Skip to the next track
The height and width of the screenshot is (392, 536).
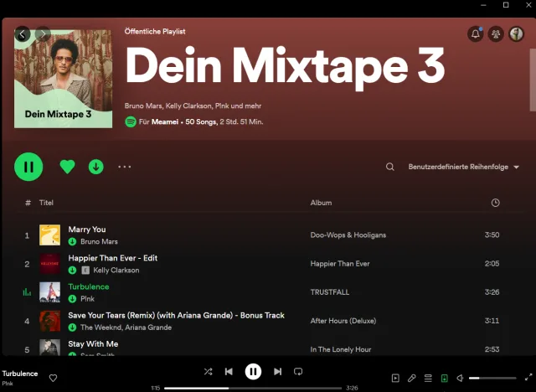click(277, 371)
